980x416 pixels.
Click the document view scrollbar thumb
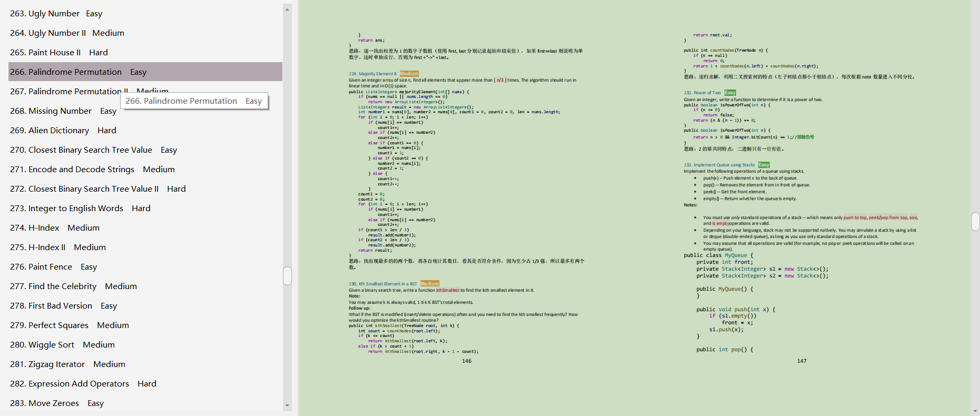click(975, 222)
